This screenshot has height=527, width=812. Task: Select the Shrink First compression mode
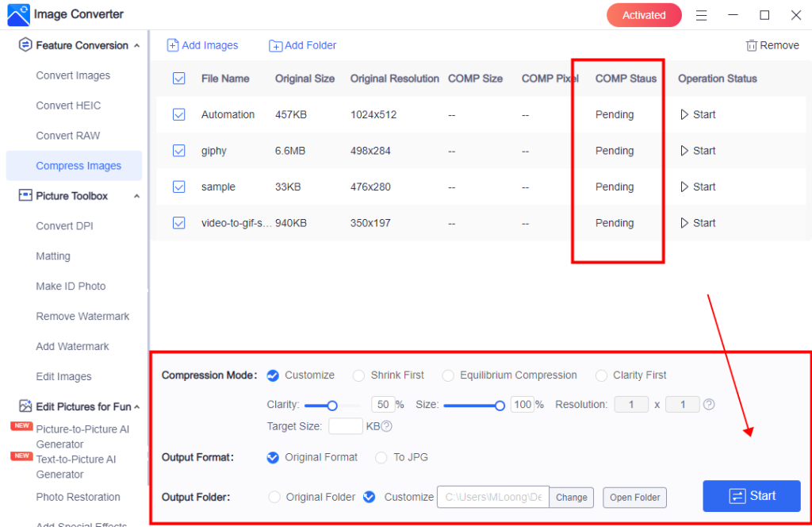[358, 375]
